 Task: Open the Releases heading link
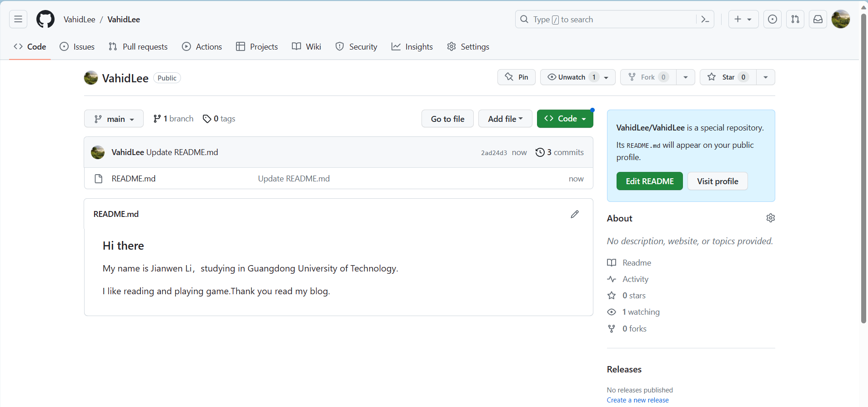[624, 370]
